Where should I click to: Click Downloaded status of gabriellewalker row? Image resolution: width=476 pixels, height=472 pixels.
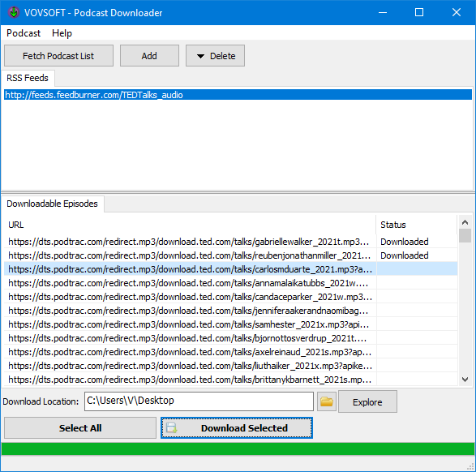click(405, 242)
